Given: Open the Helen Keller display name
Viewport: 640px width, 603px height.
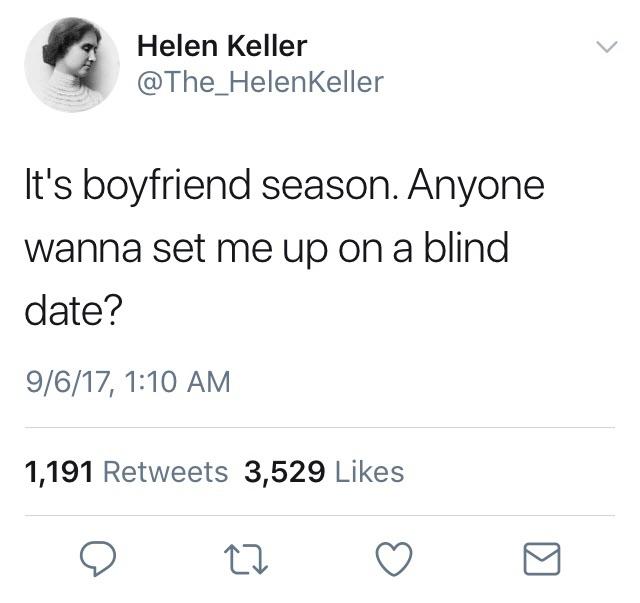Looking at the screenshot, I should tap(222, 46).
